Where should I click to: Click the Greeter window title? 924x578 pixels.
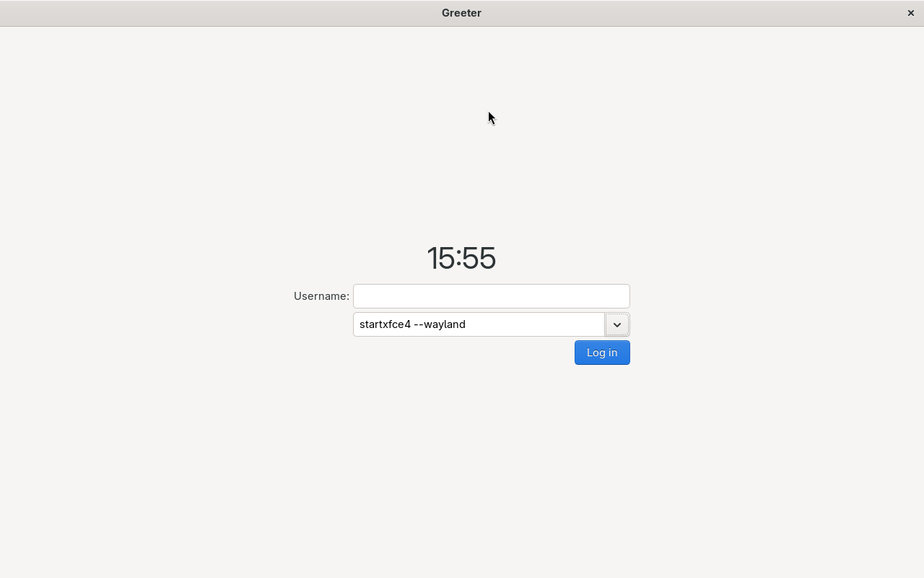(462, 13)
